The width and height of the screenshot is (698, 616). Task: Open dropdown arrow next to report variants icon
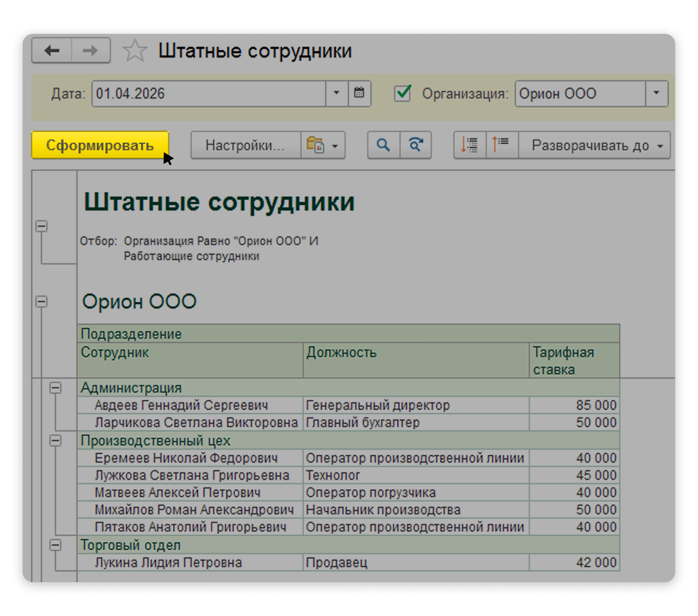point(335,146)
